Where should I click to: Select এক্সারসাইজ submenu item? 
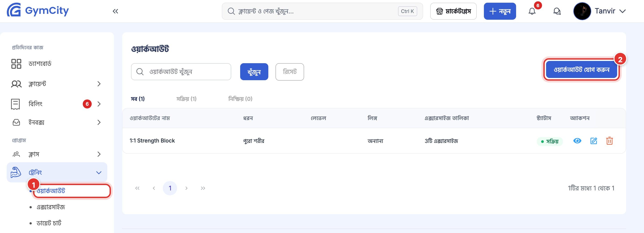pyautogui.click(x=51, y=207)
